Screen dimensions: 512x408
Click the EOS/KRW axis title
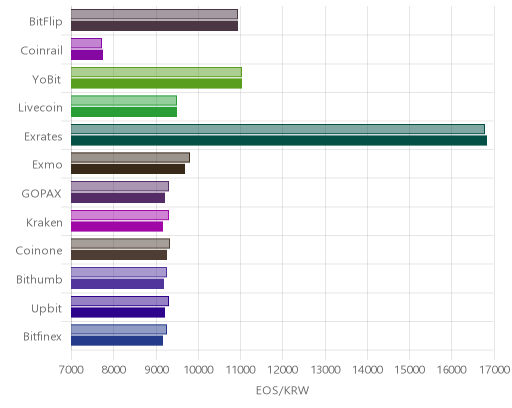pyautogui.click(x=283, y=390)
